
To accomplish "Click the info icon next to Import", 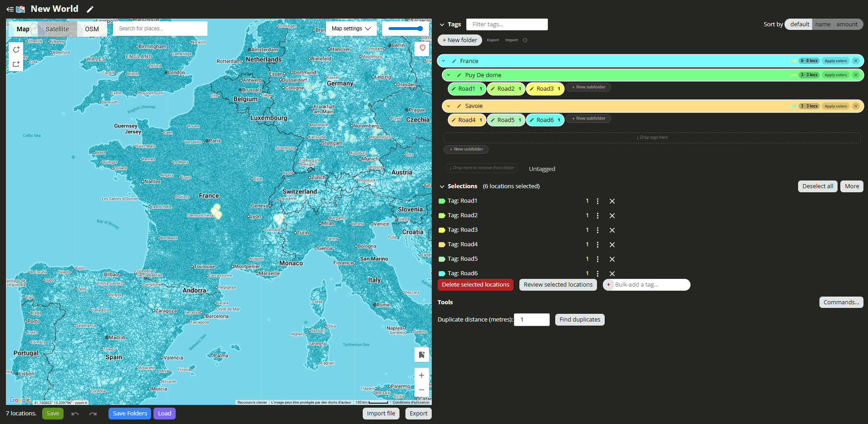I will coord(525,40).
